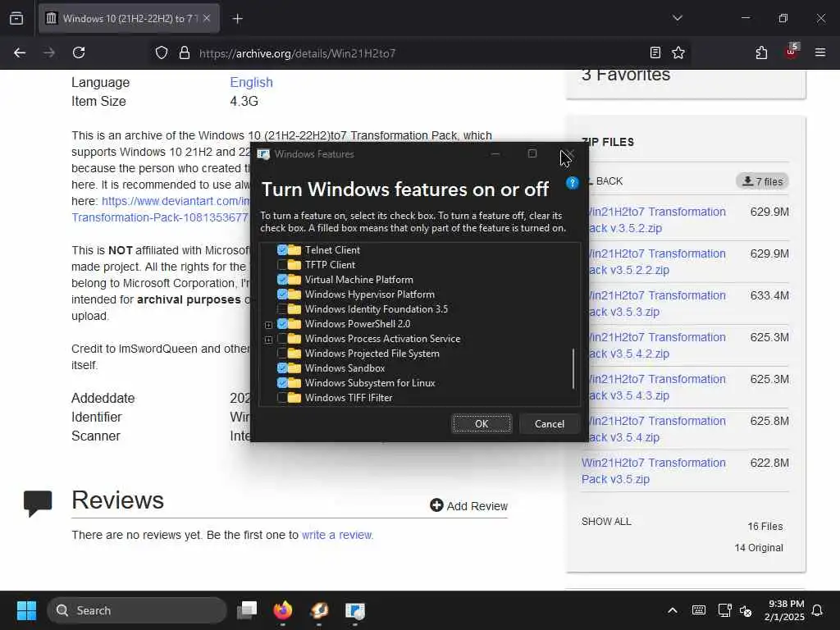The height and width of the screenshot is (630, 840).
Task: Check Windows Identity Foundation 3.5 box
Action: pos(282,309)
